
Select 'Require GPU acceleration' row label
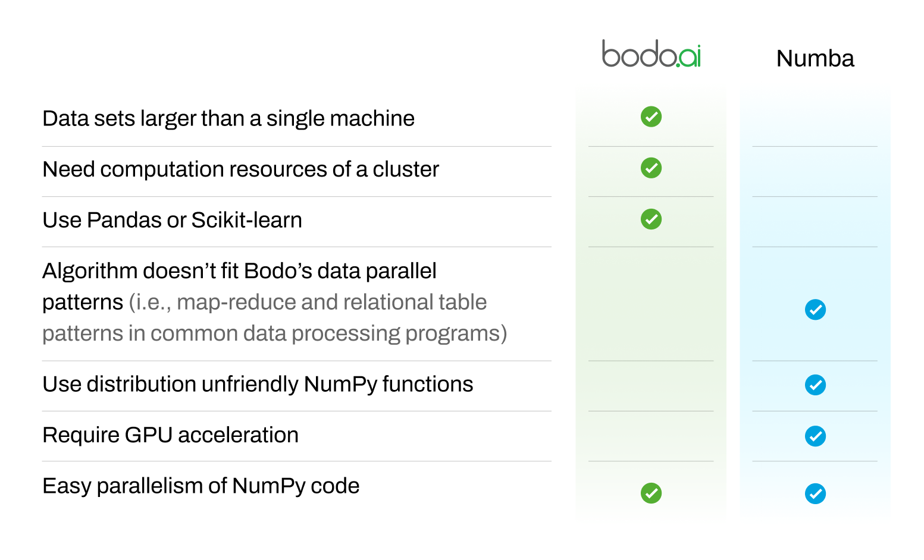pos(170,435)
